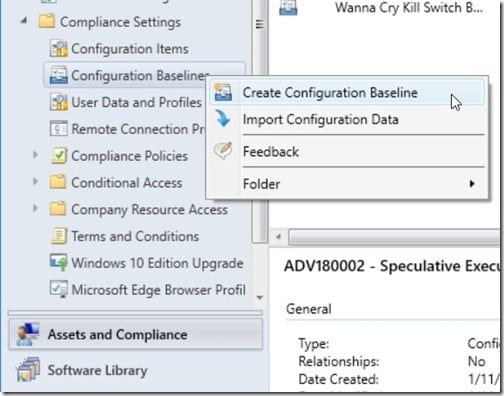This screenshot has width=504, height=396.
Task: Select Terms and Conditions tree item
Action: (x=135, y=236)
